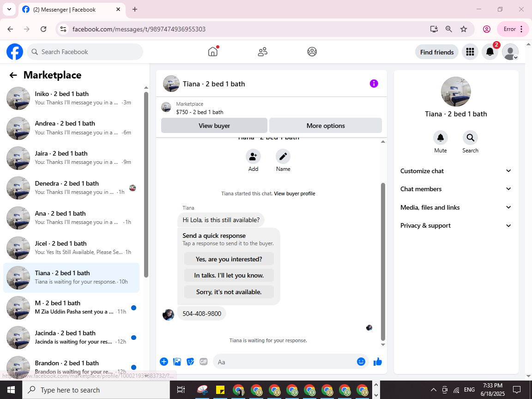Open the install app icon in address bar
Image resolution: width=532 pixels, height=399 pixels.
434,29
